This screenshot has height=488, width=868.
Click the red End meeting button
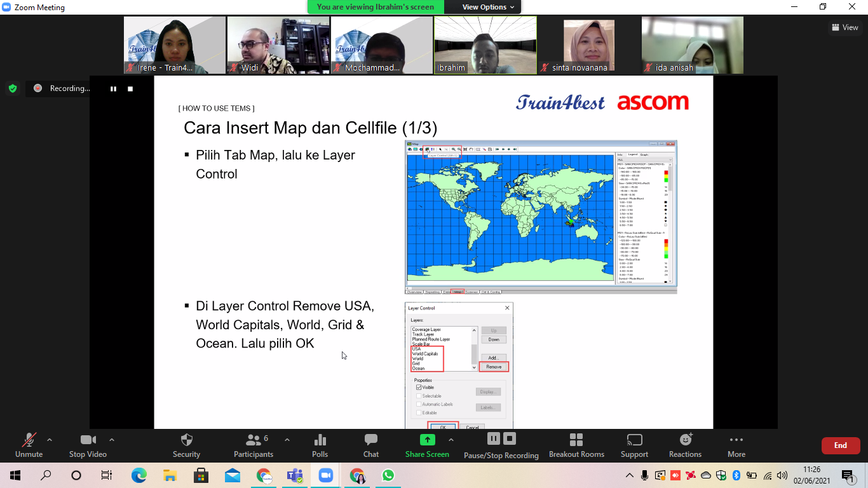pos(840,445)
